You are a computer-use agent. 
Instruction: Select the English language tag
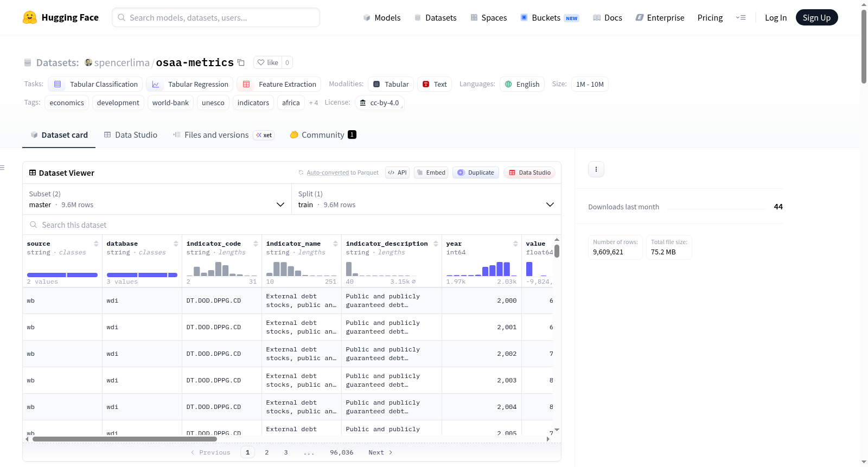pyautogui.click(x=522, y=84)
